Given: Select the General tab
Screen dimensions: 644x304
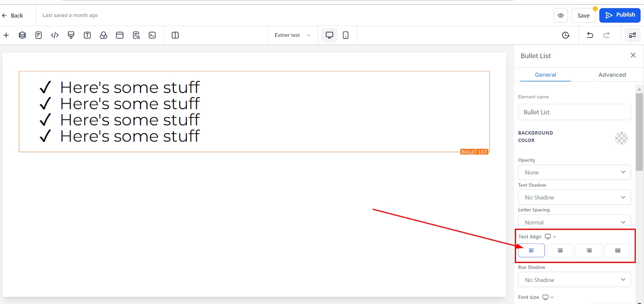Looking at the screenshot, I should click(545, 75).
